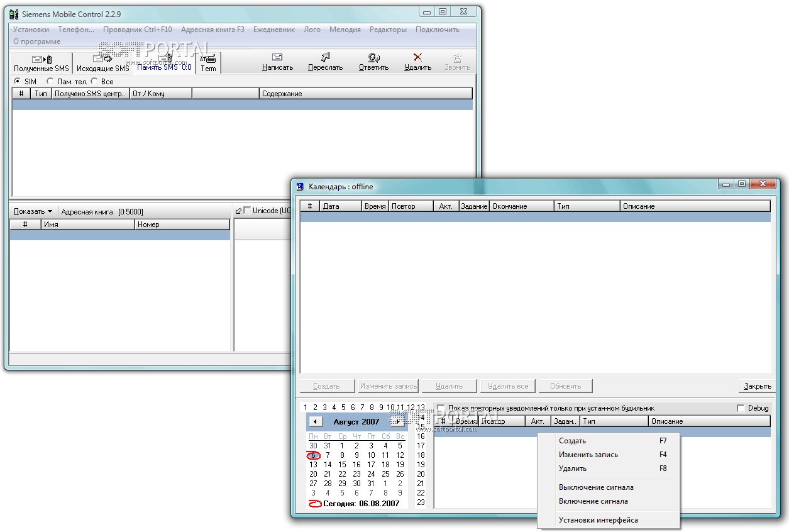The height and width of the screenshot is (532, 789).
Task: Choose Выключение сигнала in context menu
Action: coord(609,487)
